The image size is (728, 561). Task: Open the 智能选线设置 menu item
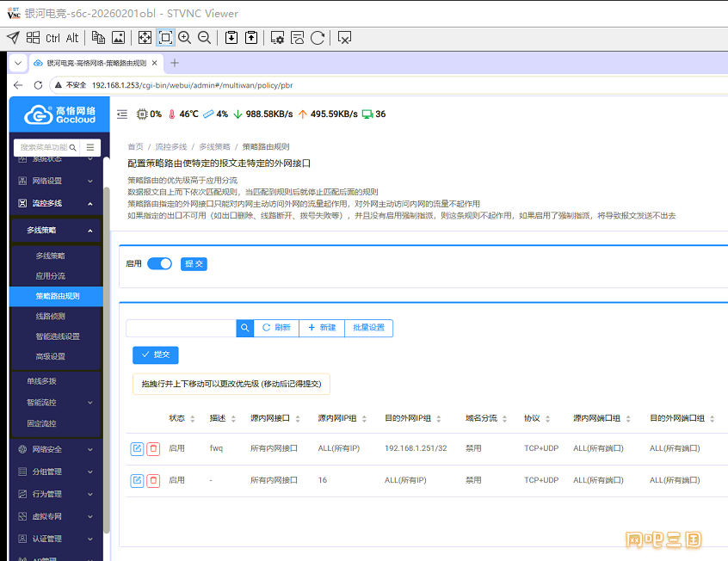coord(56,336)
